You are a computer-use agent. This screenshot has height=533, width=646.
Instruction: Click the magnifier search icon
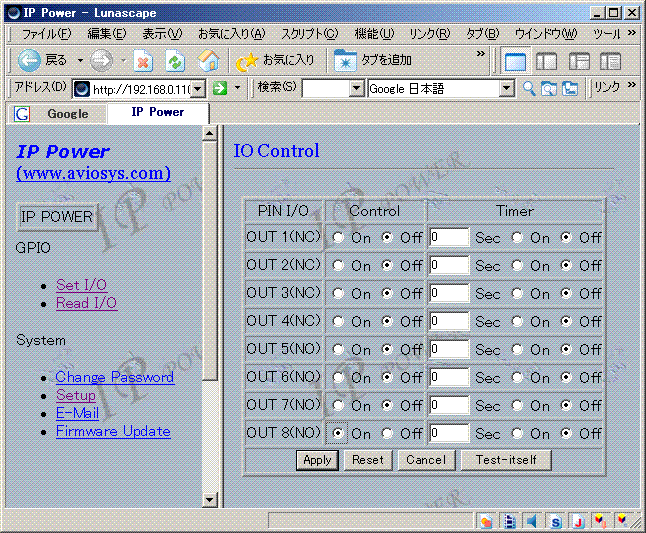coord(529,88)
